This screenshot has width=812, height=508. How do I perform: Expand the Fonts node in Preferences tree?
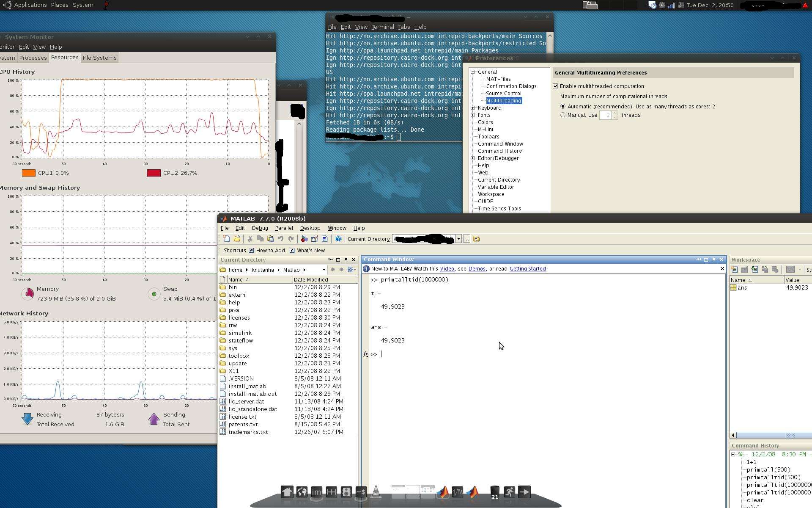coord(473,115)
